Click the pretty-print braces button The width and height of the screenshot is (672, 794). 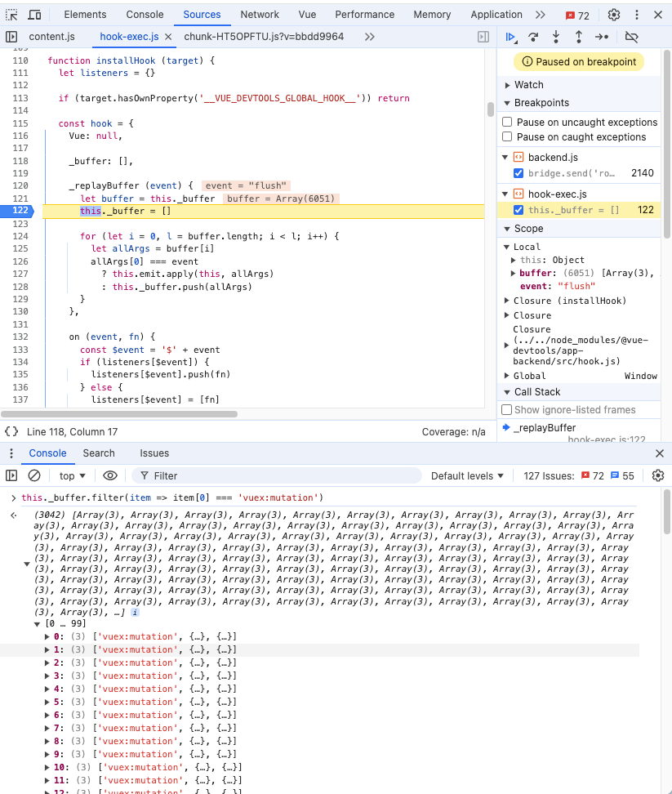(x=11, y=431)
